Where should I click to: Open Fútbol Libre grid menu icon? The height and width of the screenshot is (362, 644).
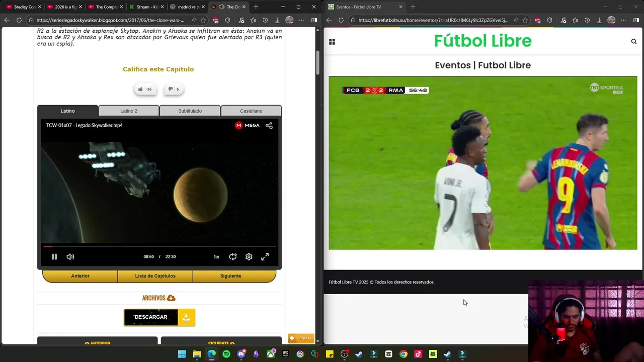pos(332,42)
